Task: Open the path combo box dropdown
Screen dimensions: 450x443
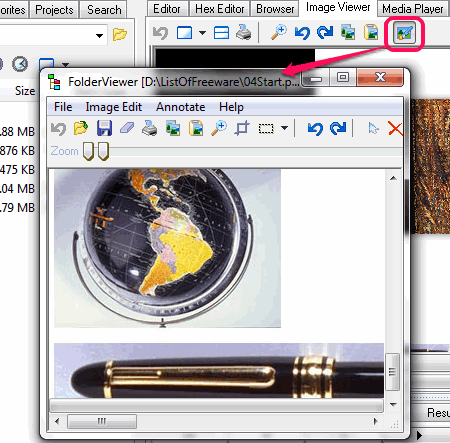Action: click(99, 35)
